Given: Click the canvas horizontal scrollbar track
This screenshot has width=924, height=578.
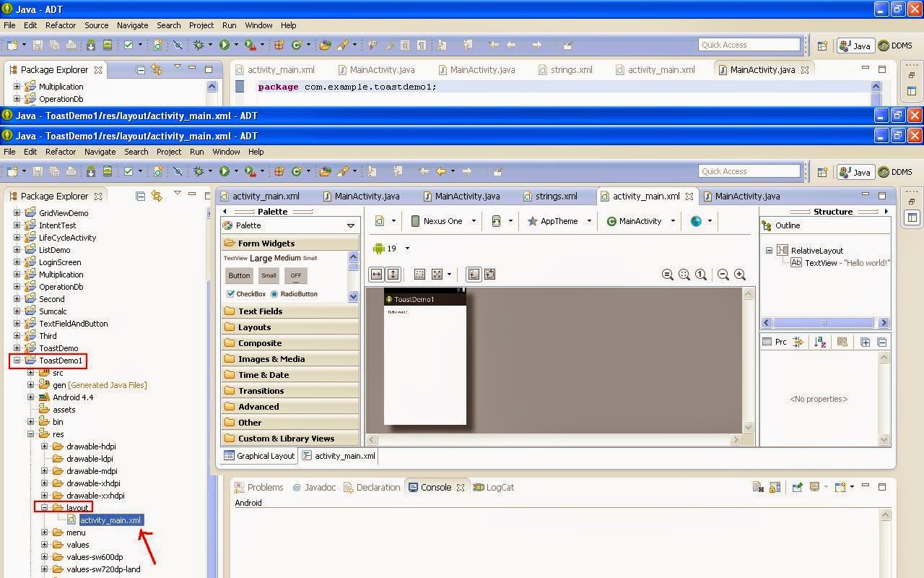Looking at the screenshot, I should click(554, 439).
